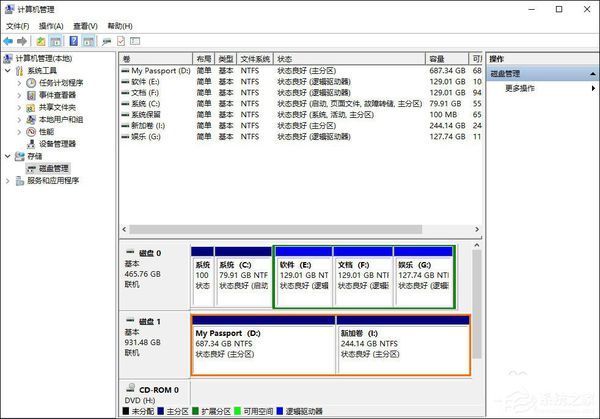The width and height of the screenshot is (600, 419).
Task: Sort by the 布局 column header
Action: (204, 59)
